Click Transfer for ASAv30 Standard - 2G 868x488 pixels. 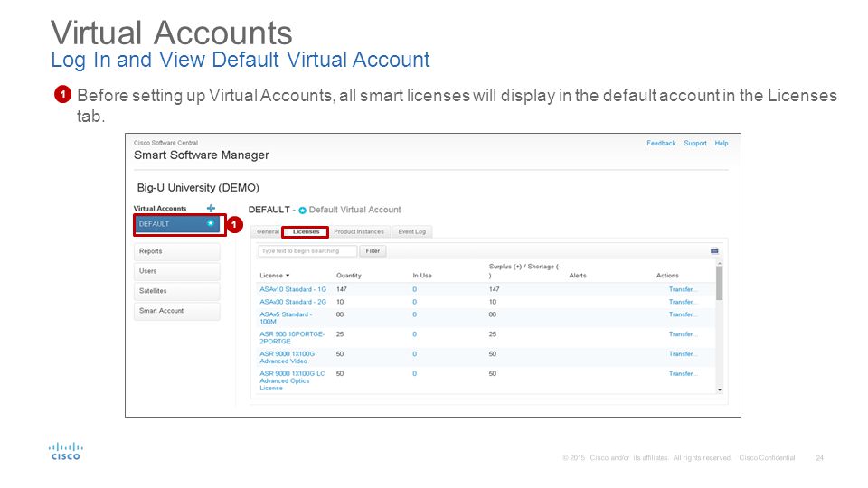(683, 302)
